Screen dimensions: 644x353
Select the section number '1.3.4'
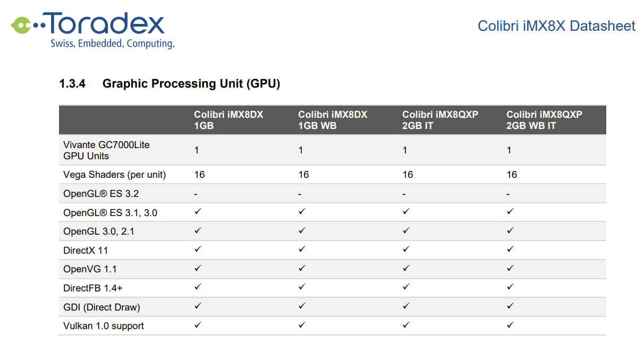point(72,83)
